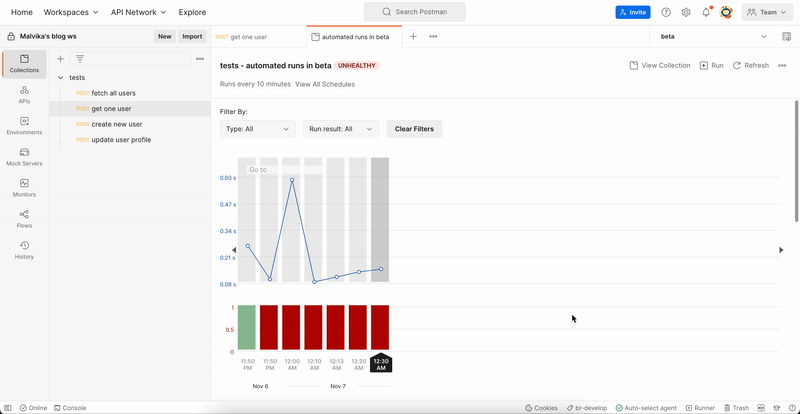Click br-develop label in status bar

coord(587,408)
